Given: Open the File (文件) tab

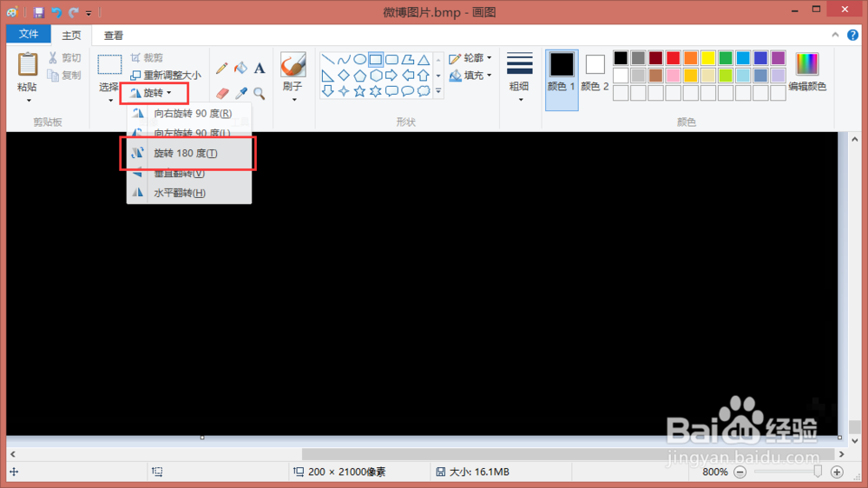Looking at the screenshot, I should (29, 35).
